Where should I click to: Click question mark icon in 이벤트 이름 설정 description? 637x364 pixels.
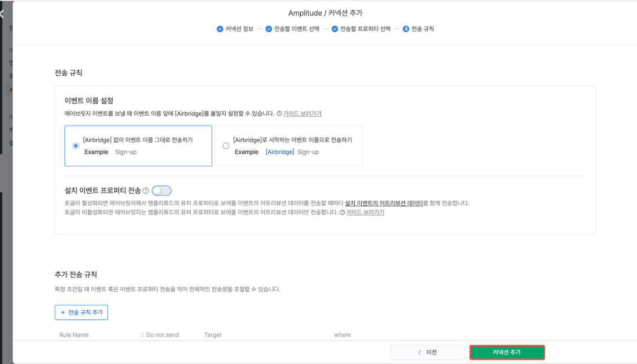pyautogui.click(x=279, y=114)
